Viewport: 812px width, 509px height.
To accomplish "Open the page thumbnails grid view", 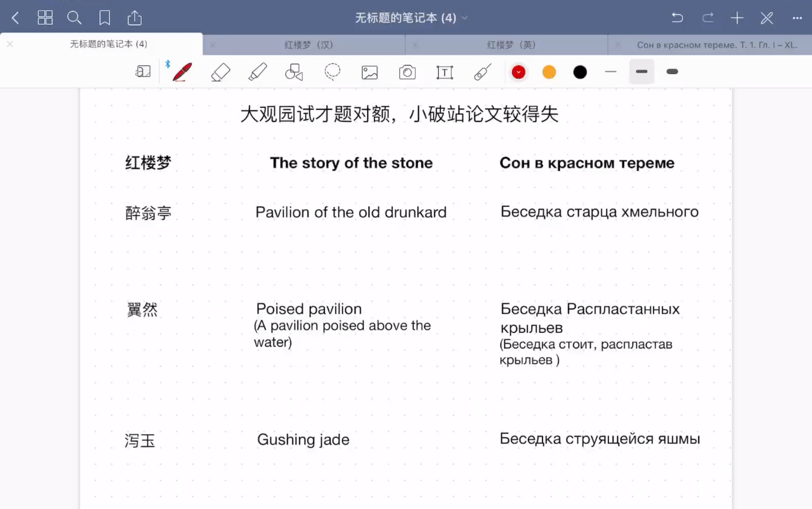I will coord(45,18).
